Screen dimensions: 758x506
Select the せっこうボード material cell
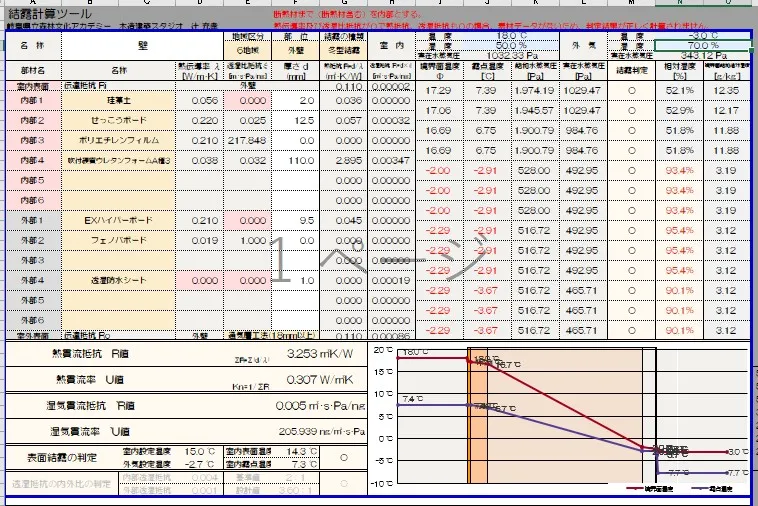point(119,120)
